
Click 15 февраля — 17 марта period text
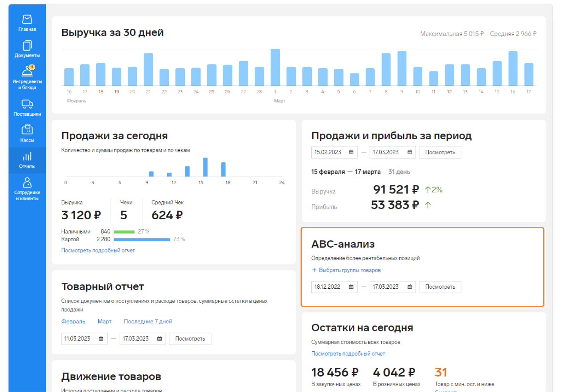pyautogui.click(x=346, y=172)
